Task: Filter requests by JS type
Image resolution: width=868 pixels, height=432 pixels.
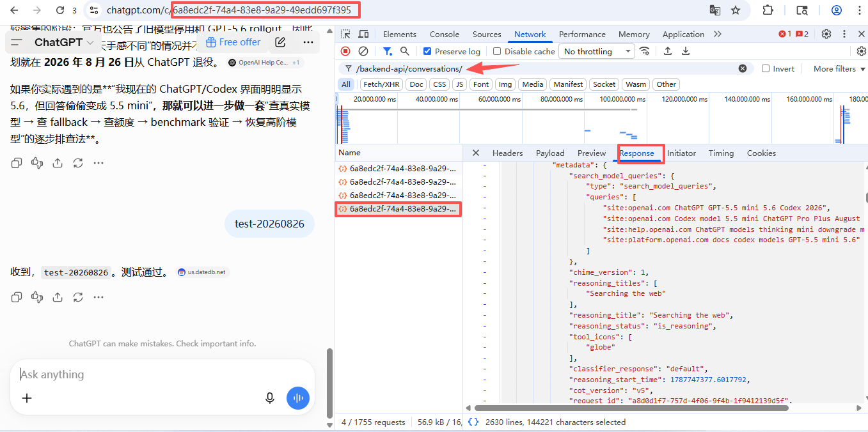Action: (x=459, y=84)
